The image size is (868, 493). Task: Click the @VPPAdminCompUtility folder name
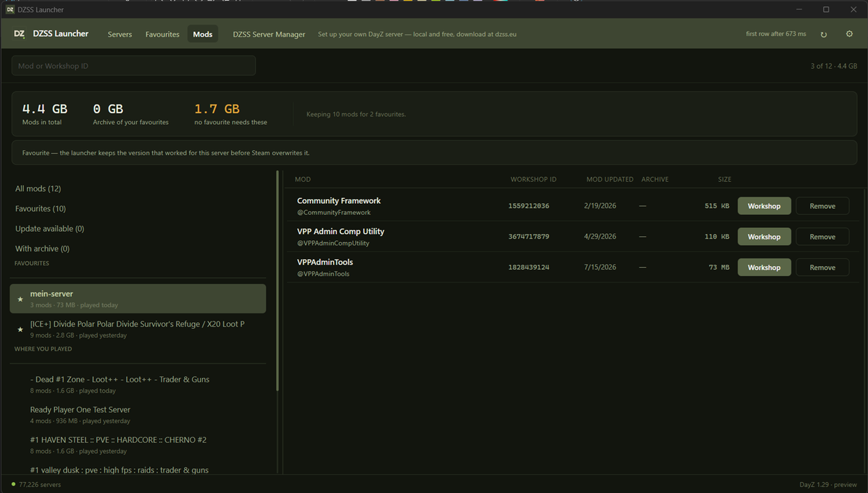(333, 243)
